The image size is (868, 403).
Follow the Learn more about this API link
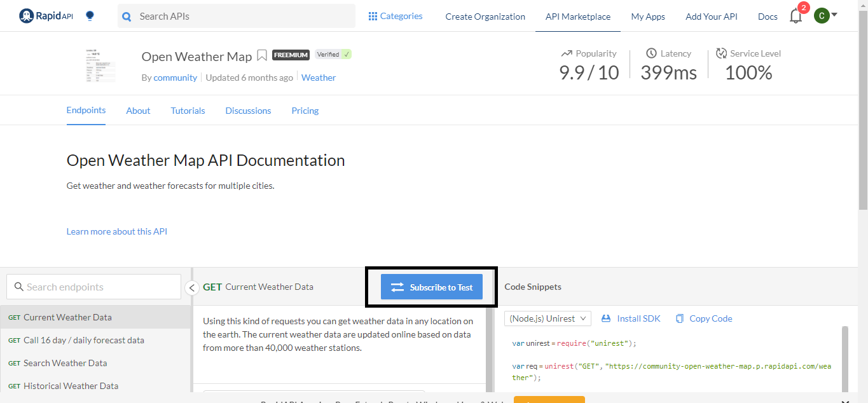click(x=117, y=231)
